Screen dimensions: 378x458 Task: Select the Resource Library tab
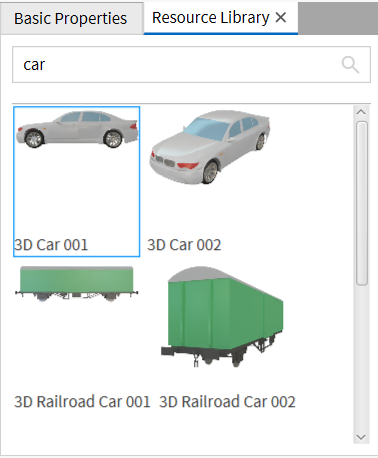point(211,18)
